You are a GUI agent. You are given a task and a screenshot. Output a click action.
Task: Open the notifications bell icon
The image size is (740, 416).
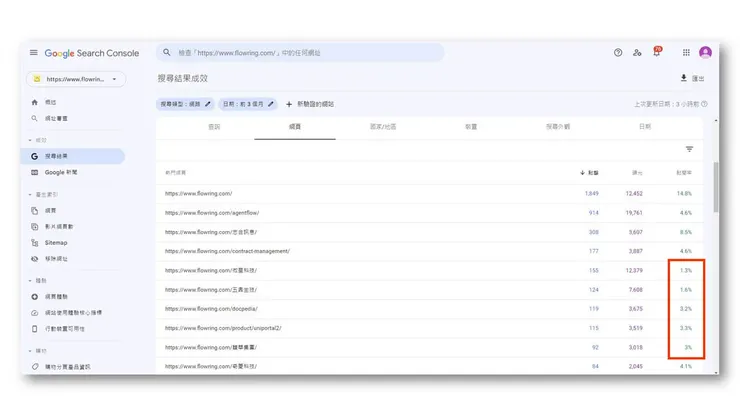656,52
